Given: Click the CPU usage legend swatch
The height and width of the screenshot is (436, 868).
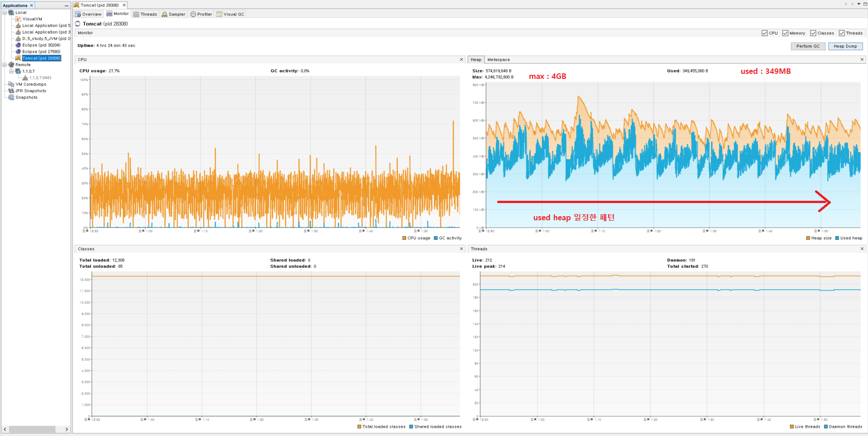Looking at the screenshot, I should [404, 238].
